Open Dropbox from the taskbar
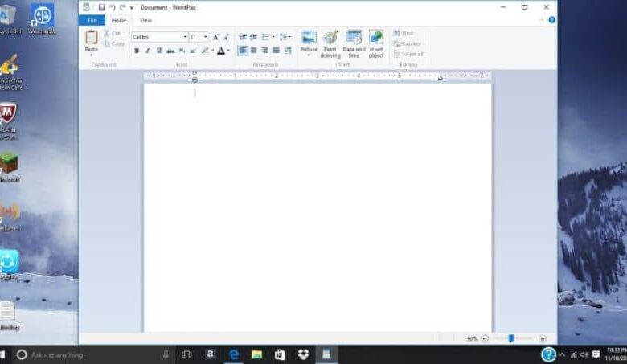Screen dimensions: 627x364 tap(304, 354)
